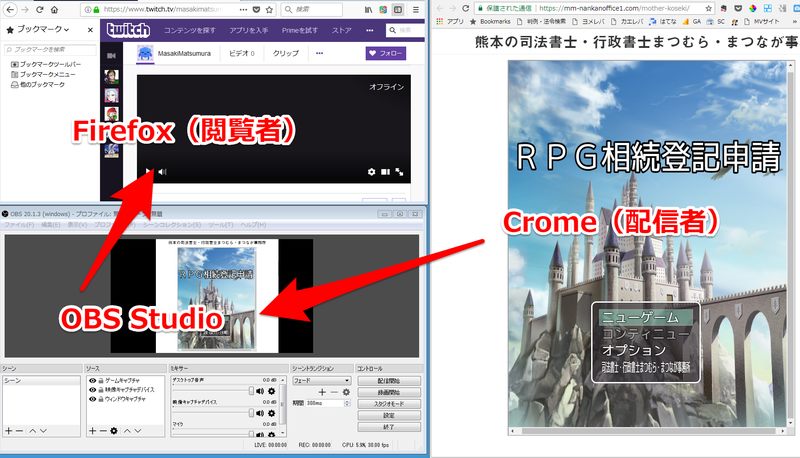Open Firefox page actions ellipsis
The width and height of the screenshot is (800, 458).
pos(243,10)
